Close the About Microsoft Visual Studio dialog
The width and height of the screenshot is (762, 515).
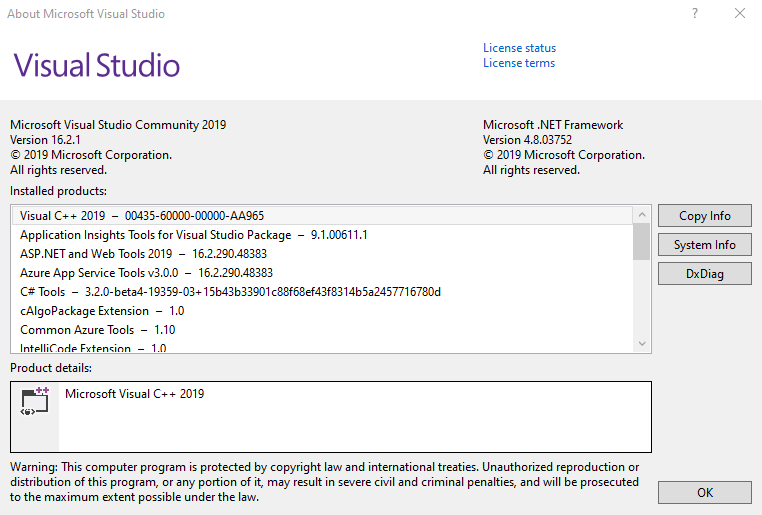[x=739, y=14]
